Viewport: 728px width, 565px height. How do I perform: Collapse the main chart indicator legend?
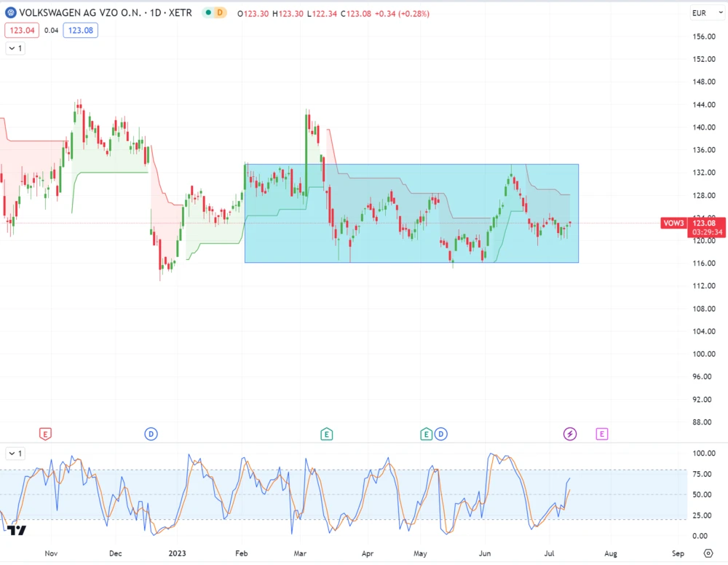pyautogui.click(x=15, y=48)
